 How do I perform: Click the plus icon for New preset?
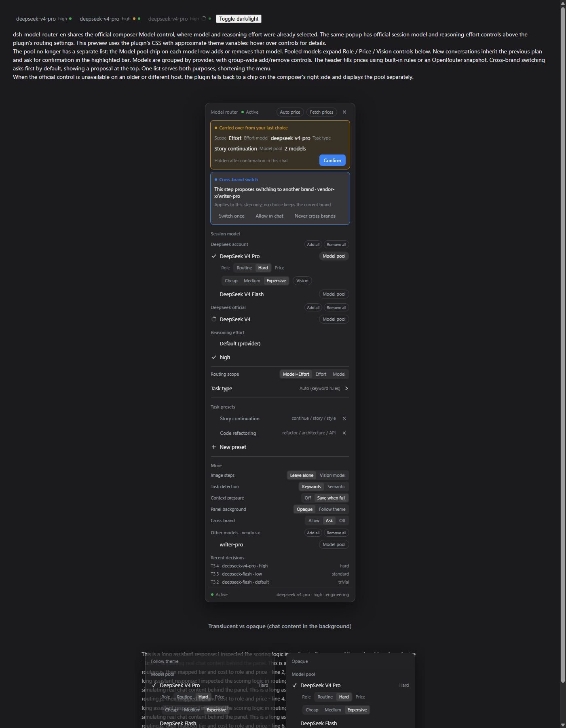214,447
